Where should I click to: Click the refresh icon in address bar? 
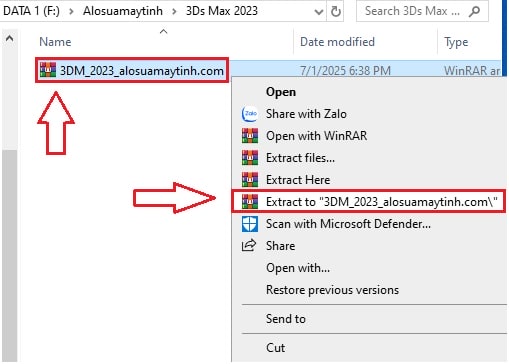pyautogui.click(x=336, y=11)
